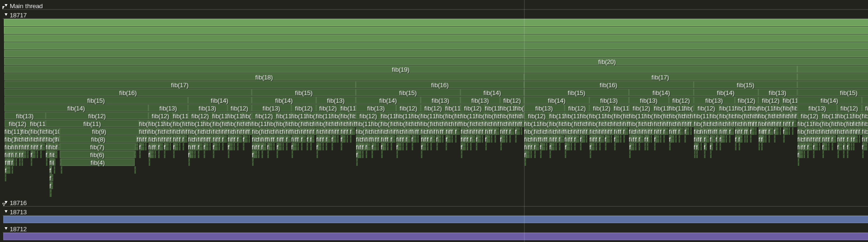Select the fib(18) slice
868x242 pixels.
click(264, 77)
